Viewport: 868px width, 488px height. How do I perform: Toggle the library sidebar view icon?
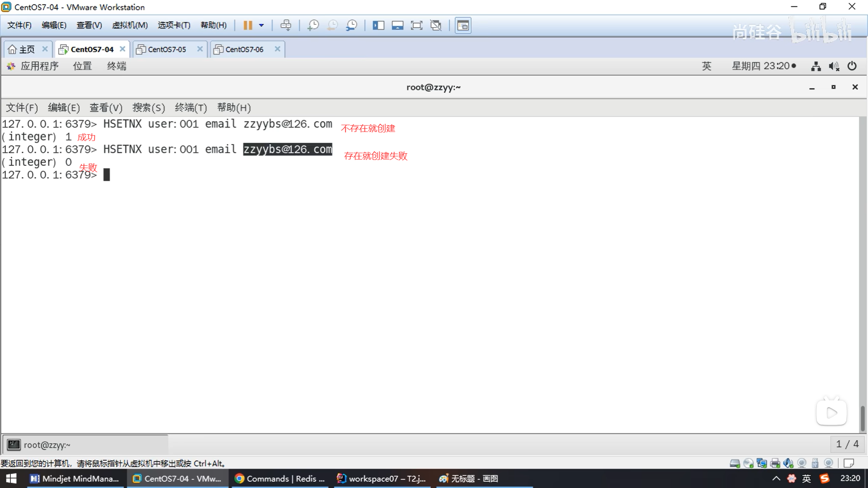point(378,25)
